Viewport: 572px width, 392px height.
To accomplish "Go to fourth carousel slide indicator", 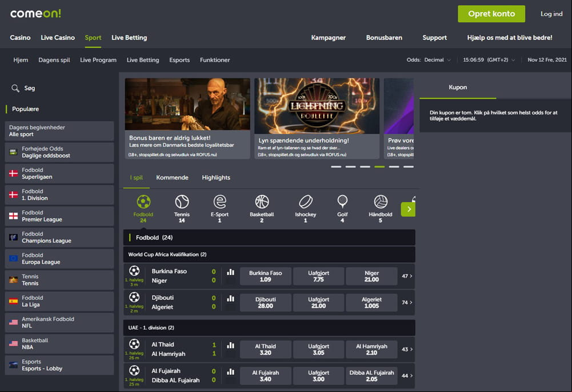I will (x=379, y=167).
